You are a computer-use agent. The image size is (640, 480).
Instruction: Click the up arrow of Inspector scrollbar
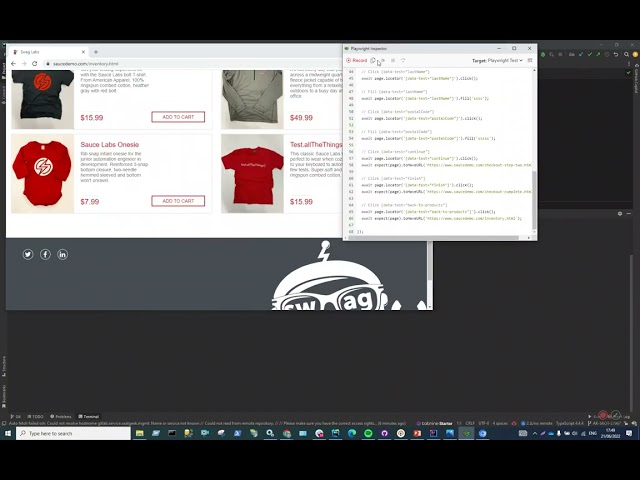[x=534, y=71]
